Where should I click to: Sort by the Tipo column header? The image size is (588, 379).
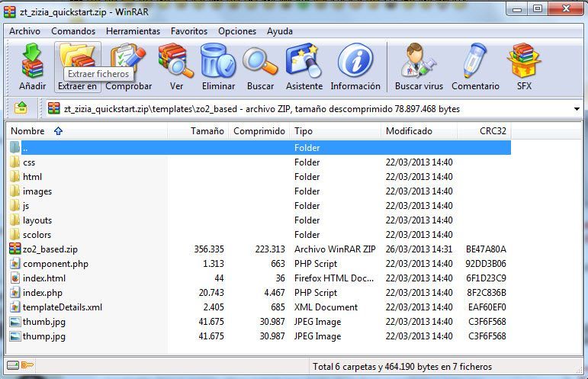click(x=336, y=131)
